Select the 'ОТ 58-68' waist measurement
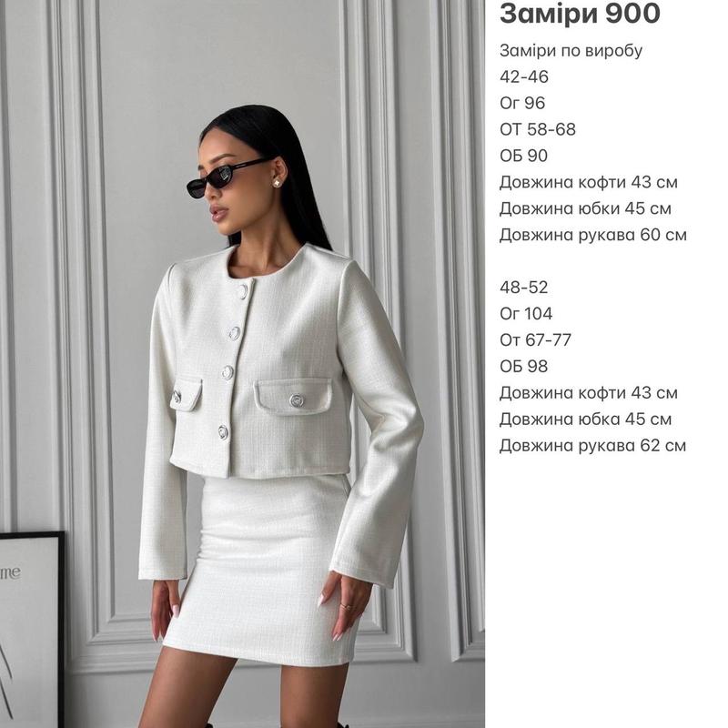728x728 pixels. [538, 129]
